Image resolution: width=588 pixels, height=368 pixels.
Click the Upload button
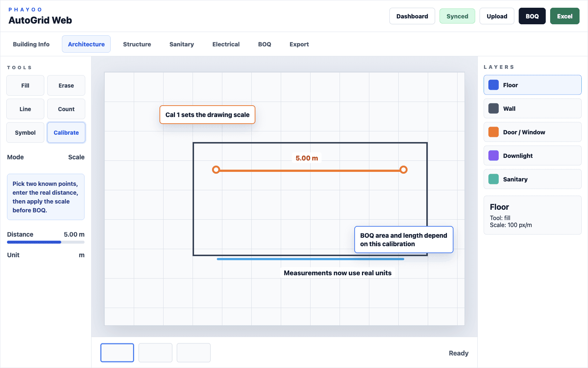click(x=497, y=16)
